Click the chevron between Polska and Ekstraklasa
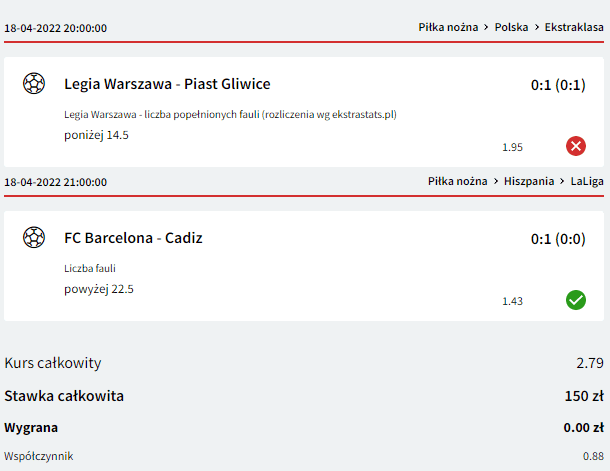 point(537,27)
